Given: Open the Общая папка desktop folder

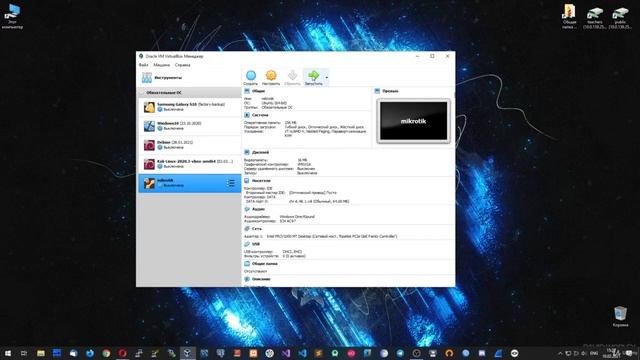Looking at the screenshot, I should click(569, 16).
